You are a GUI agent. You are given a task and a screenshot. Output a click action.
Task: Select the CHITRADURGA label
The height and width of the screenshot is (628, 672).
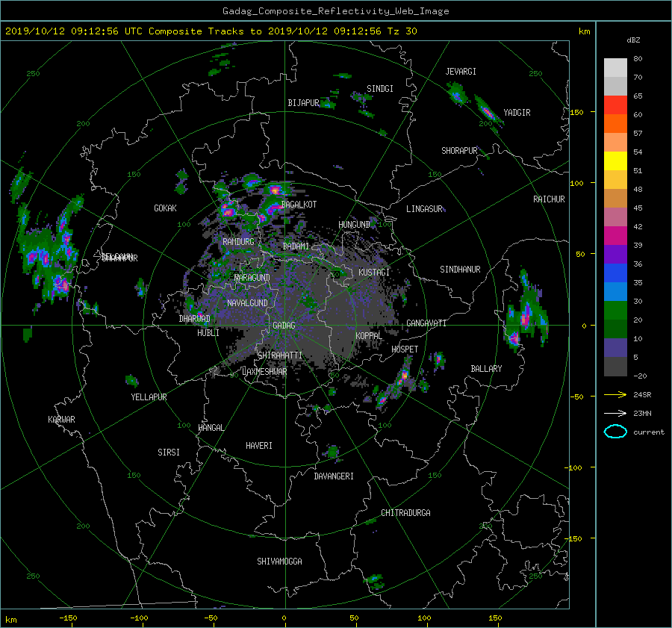[405, 513]
